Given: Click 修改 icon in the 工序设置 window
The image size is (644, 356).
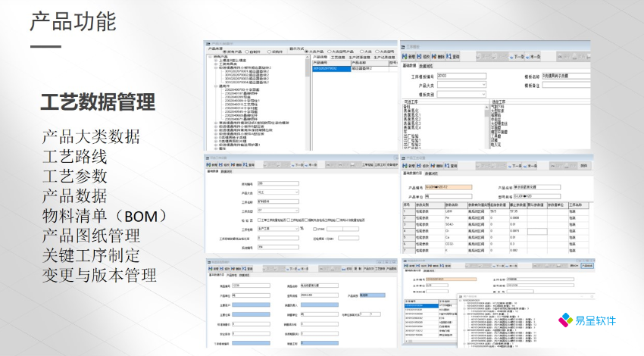Looking at the screenshot, I should (220, 164).
